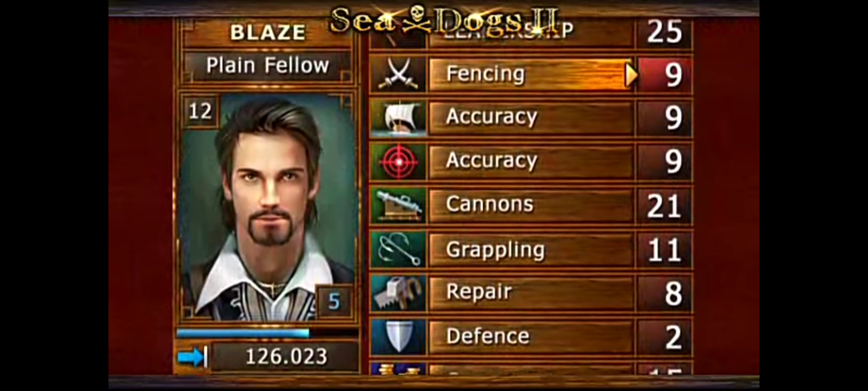Select the red crosshair Accuracy icon
868x391 pixels.
click(399, 162)
